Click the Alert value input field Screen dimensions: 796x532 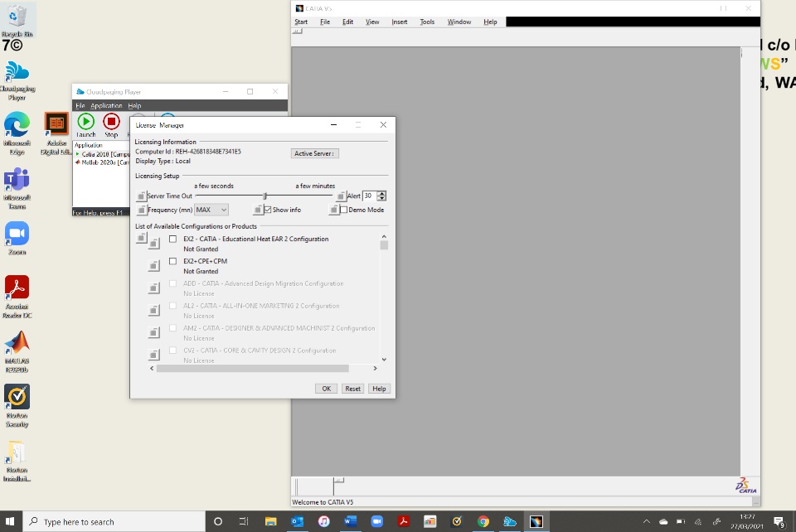(369, 196)
